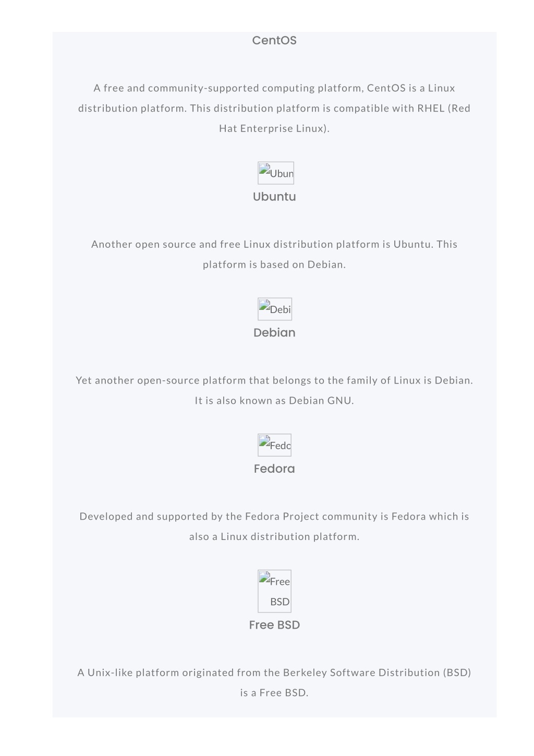
Task: Click the broken Fedora logo image
Action: coord(274,445)
